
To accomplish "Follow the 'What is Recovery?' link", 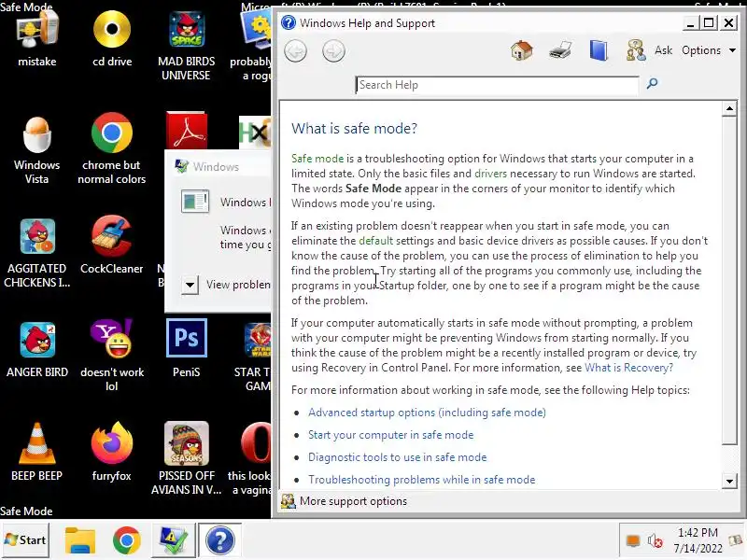I will 628,368.
